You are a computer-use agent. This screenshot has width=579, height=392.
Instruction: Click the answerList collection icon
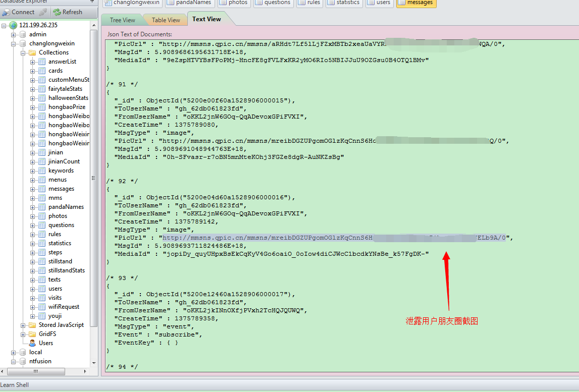click(x=42, y=62)
